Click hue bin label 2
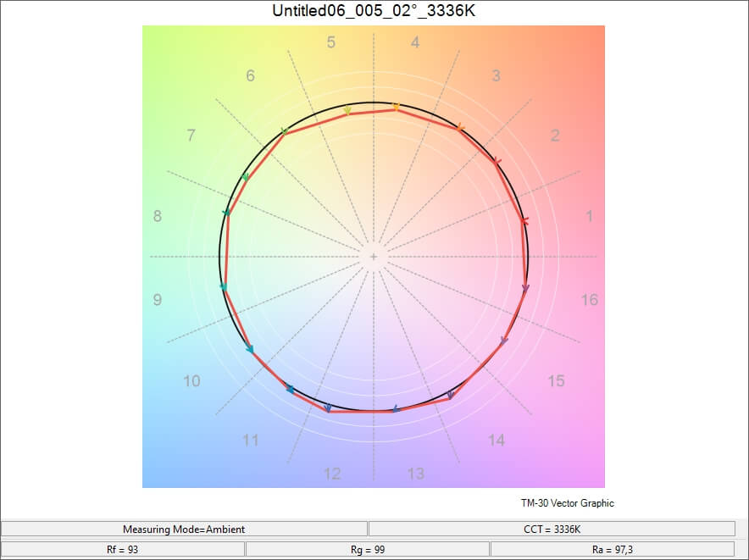Image resolution: width=749 pixels, height=560 pixels. (555, 136)
